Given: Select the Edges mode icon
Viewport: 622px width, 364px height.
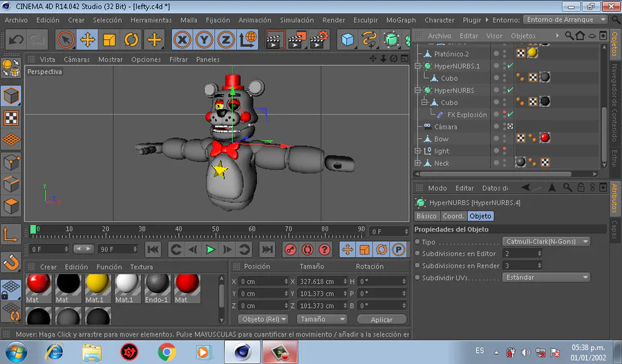Looking at the screenshot, I should click(11, 184).
